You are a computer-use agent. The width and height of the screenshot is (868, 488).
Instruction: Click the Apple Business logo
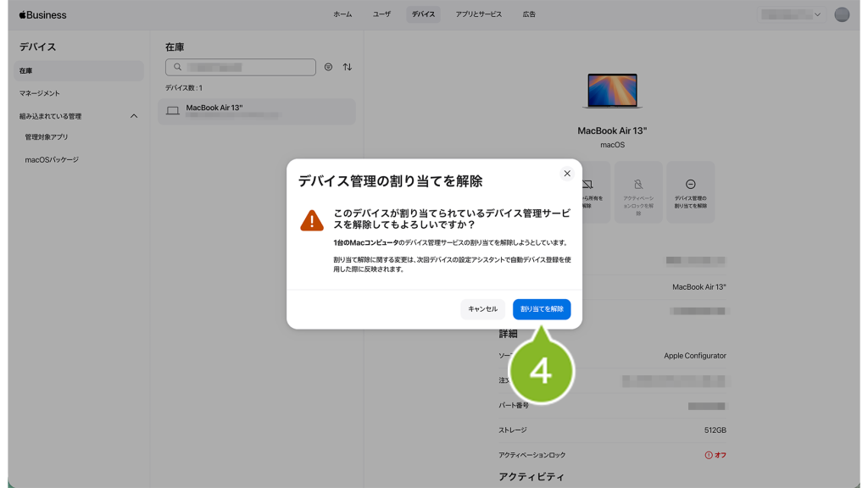tap(42, 14)
